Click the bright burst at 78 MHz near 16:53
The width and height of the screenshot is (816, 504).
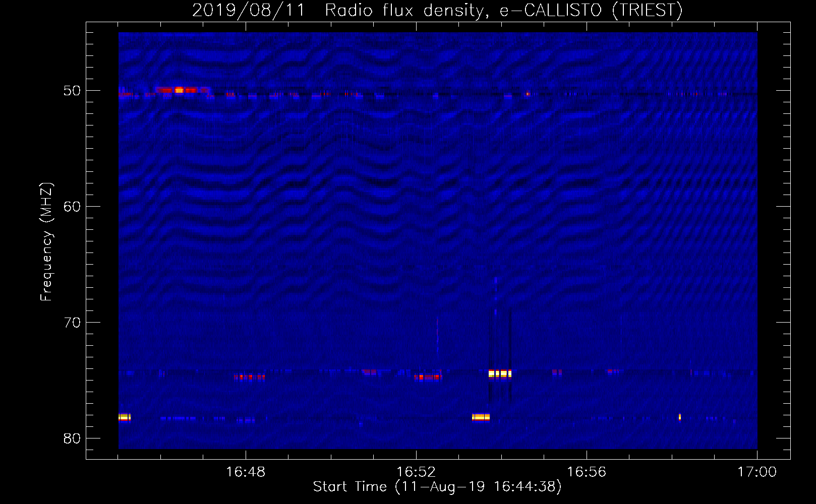click(481, 417)
